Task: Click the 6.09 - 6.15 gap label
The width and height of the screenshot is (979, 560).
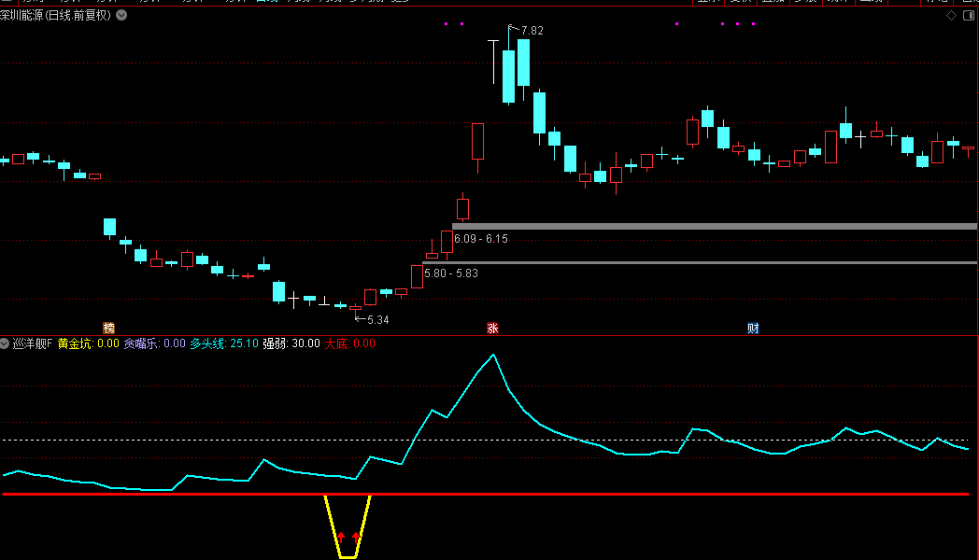Action: [481, 239]
